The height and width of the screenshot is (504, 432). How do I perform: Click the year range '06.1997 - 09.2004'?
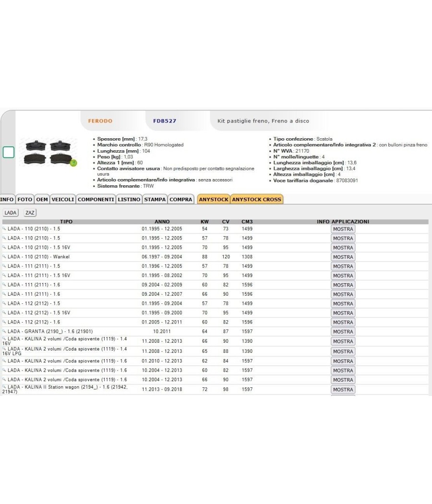point(162,257)
